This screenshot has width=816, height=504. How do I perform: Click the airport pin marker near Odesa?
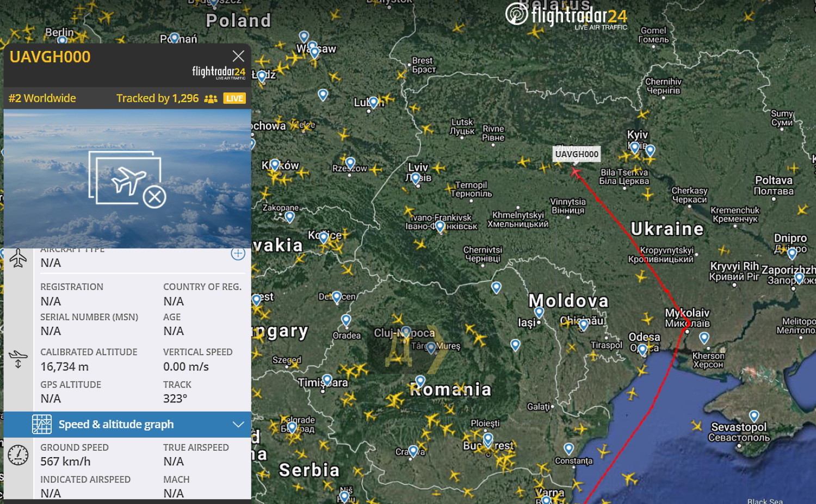tap(642, 349)
